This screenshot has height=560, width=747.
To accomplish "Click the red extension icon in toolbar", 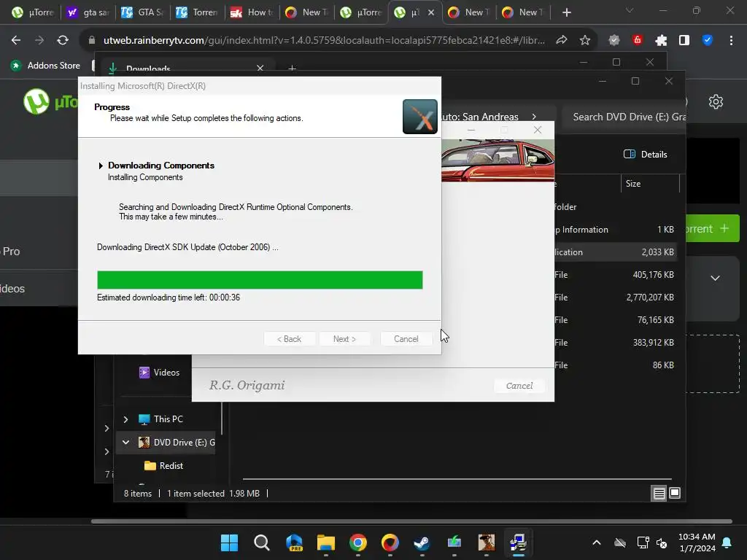I will 638,41.
